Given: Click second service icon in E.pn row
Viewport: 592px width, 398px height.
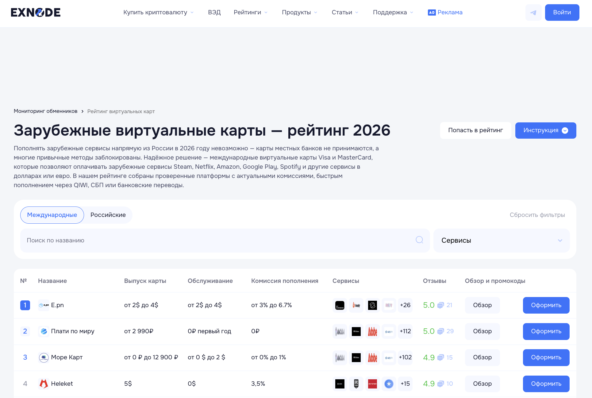Looking at the screenshot, I should click(x=356, y=305).
